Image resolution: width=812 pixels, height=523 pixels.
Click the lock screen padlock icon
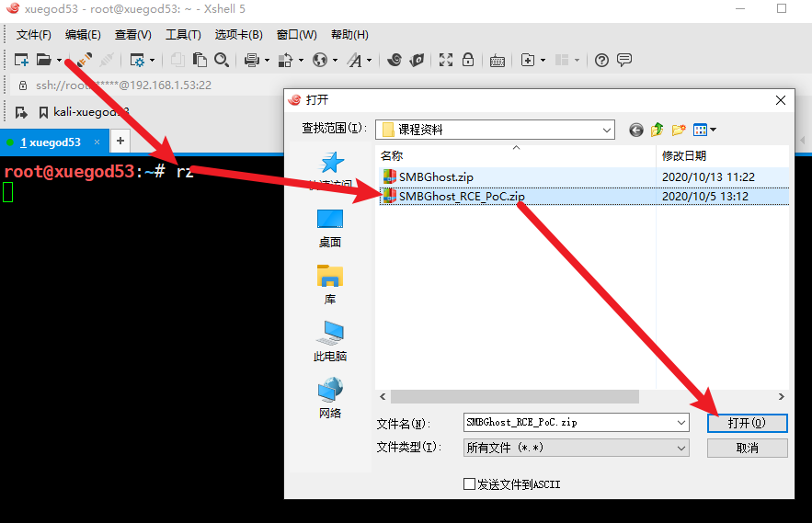click(x=468, y=60)
